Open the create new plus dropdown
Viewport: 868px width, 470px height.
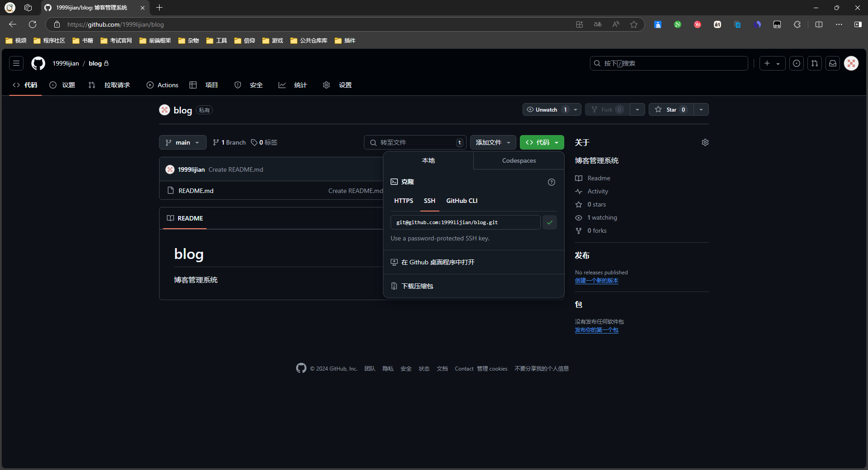pyautogui.click(x=772, y=63)
